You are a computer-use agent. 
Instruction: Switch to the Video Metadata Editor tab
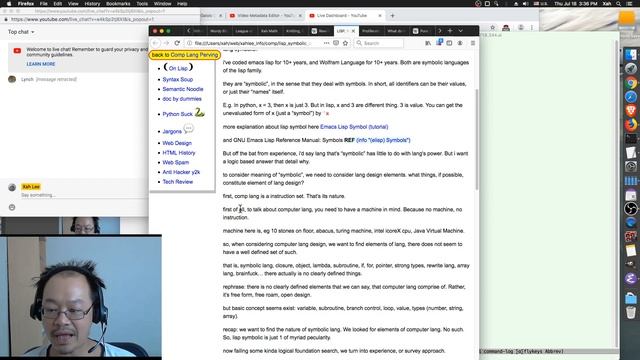coord(265,16)
